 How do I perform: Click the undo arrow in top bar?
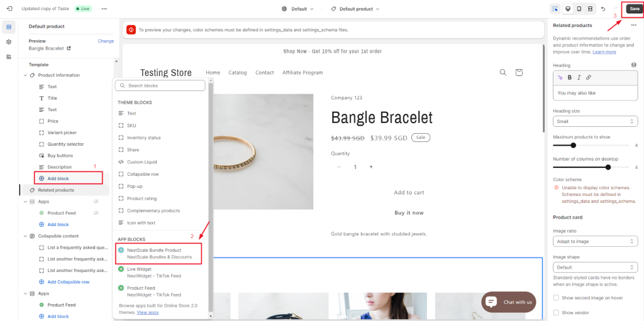[603, 9]
